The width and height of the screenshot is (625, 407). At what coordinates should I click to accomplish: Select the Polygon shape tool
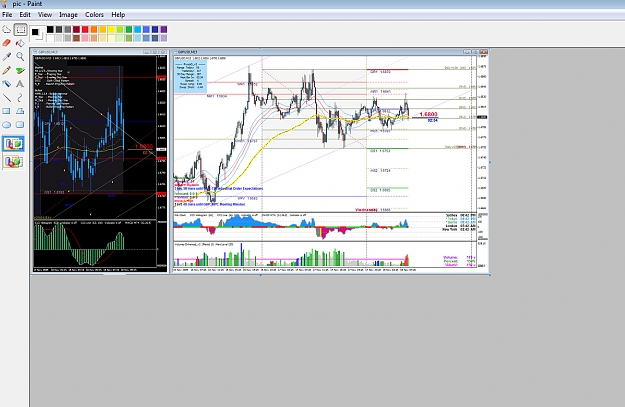(x=20, y=111)
